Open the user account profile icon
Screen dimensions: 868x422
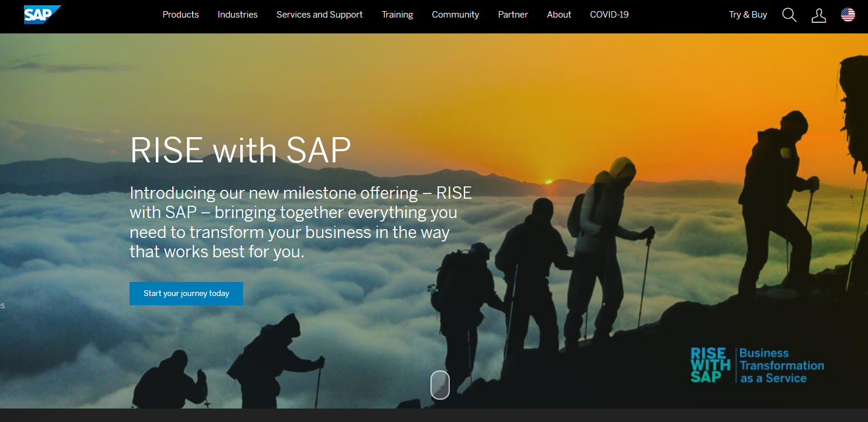(x=819, y=15)
